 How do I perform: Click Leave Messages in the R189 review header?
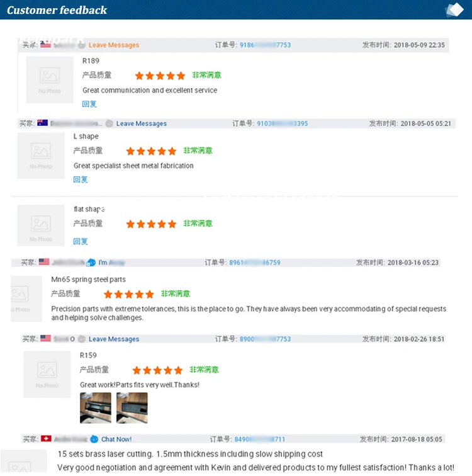coord(113,45)
